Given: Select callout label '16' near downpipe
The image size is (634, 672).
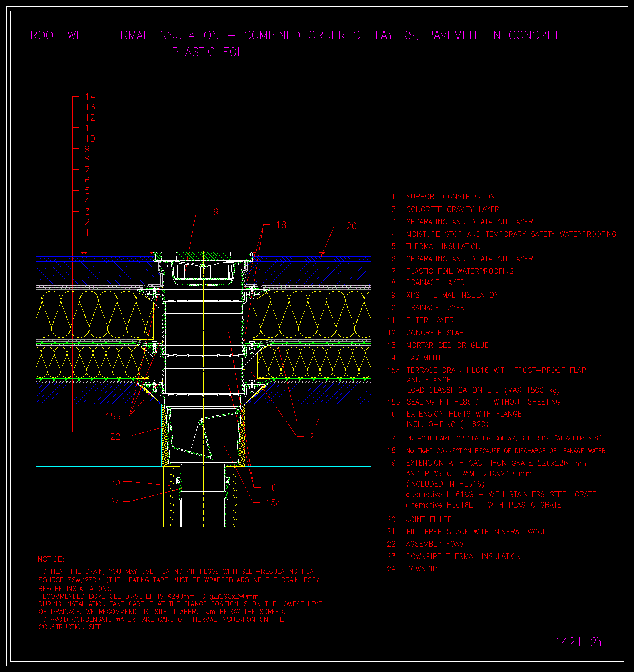Looking at the screenshot, I should click(x=272, y=488).
